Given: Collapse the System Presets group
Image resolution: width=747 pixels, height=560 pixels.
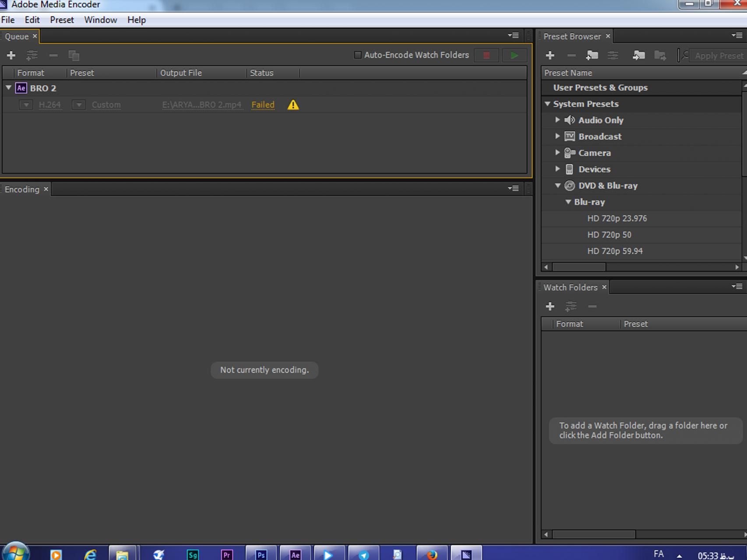Looking at the screenshot, I should [x=547, y=104].
